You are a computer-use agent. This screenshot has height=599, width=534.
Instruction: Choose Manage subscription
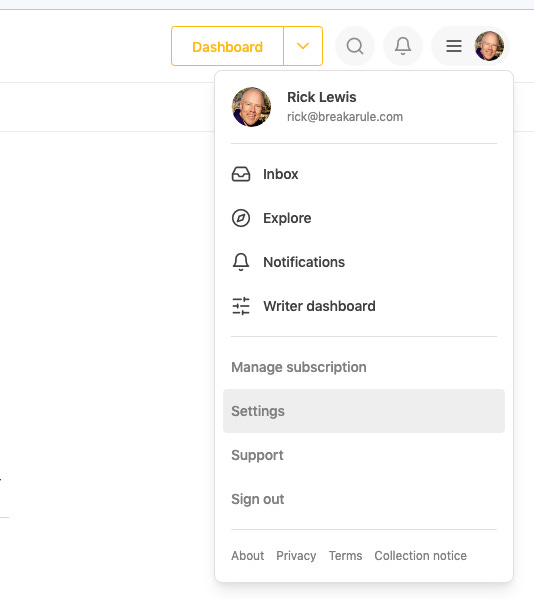point(364,367)
